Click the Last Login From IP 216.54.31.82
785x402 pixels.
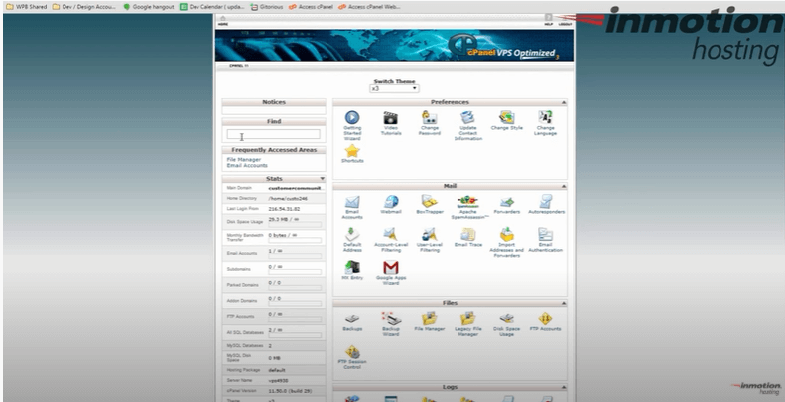(284, 209)
